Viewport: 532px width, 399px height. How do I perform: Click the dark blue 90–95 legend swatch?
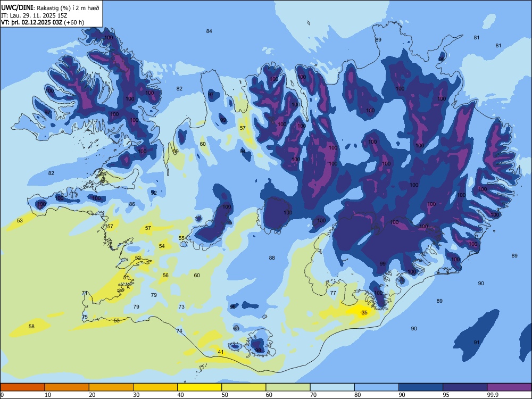click(x=421, y=387)
